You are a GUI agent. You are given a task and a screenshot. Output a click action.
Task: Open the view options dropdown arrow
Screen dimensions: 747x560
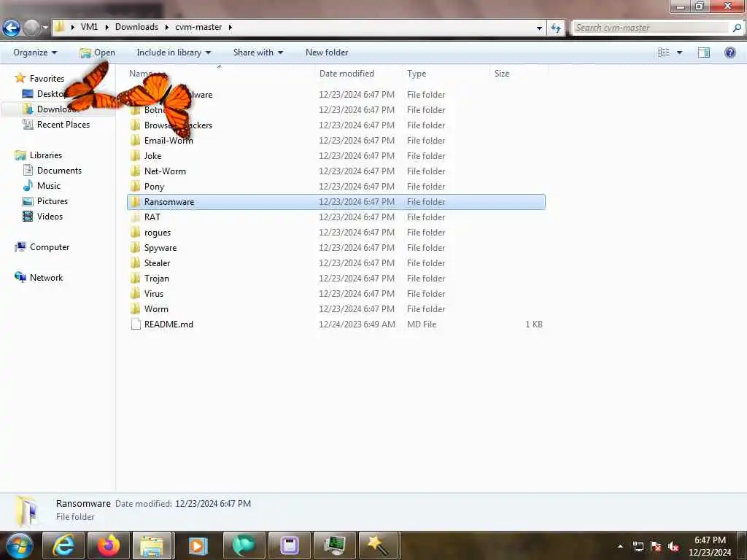680,52
